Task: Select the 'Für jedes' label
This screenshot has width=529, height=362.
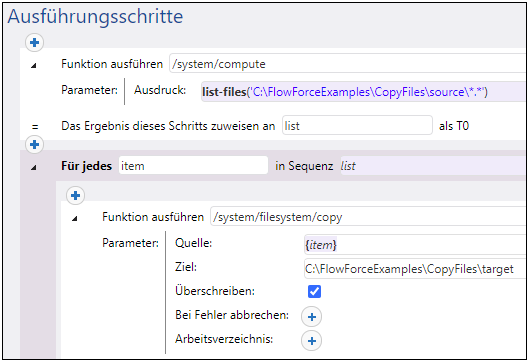Action: tap(86, 166)
